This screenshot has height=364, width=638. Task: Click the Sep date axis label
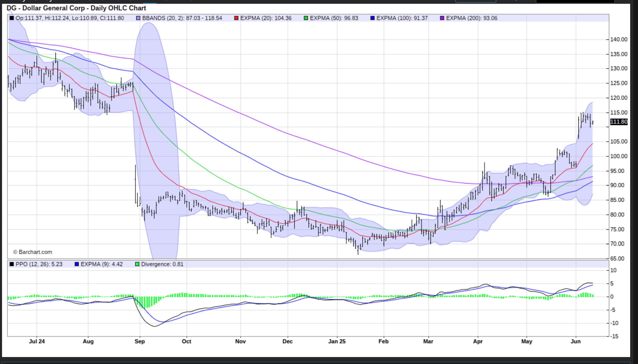click(139, 341)
